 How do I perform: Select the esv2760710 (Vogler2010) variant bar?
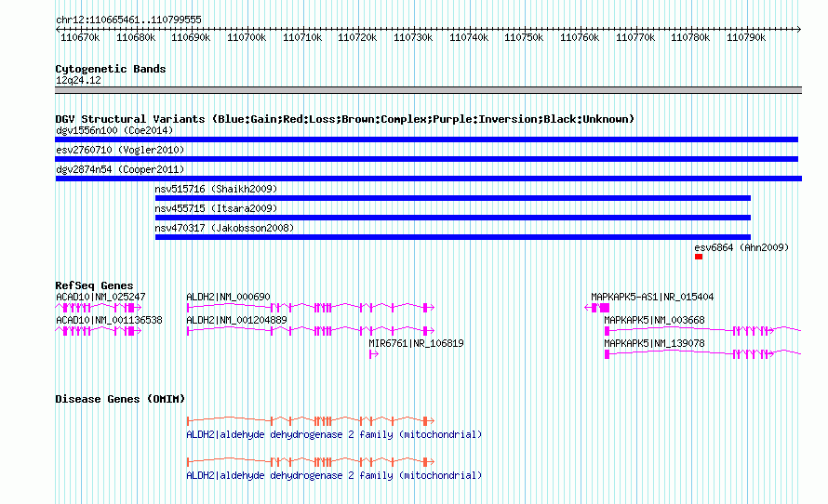pos(427,159)
